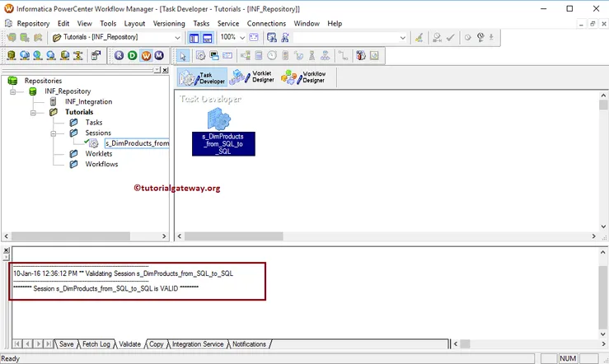This screenshot has width=609, height=364.
Task: Close the Output window panel
Action: tap(7, 250)
